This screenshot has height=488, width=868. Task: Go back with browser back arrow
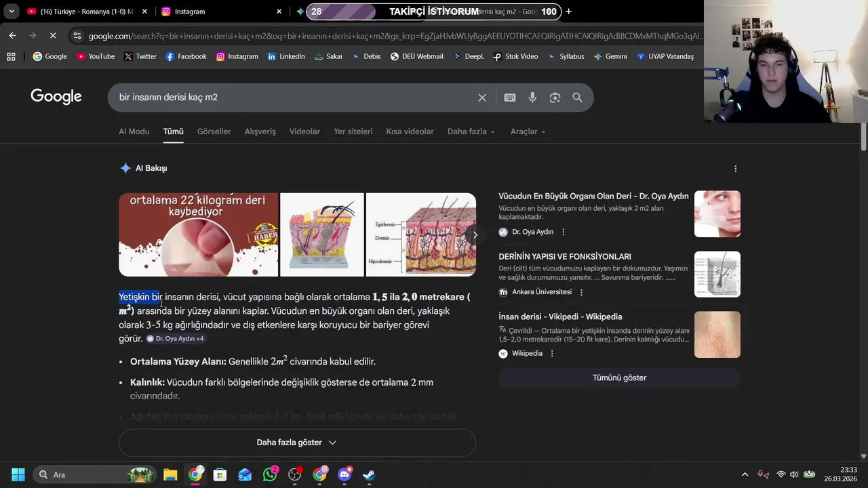(12, 35)
